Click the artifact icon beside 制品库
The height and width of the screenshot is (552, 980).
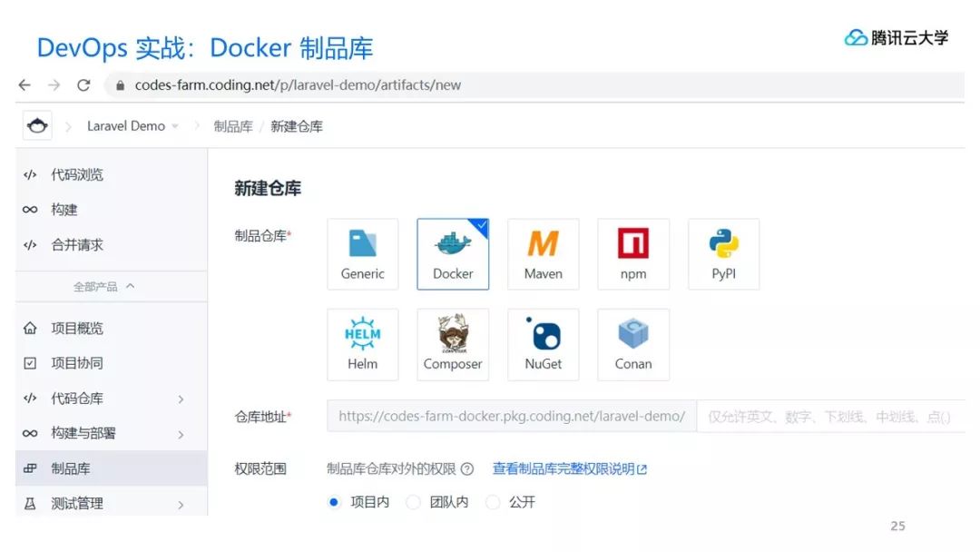30,468
